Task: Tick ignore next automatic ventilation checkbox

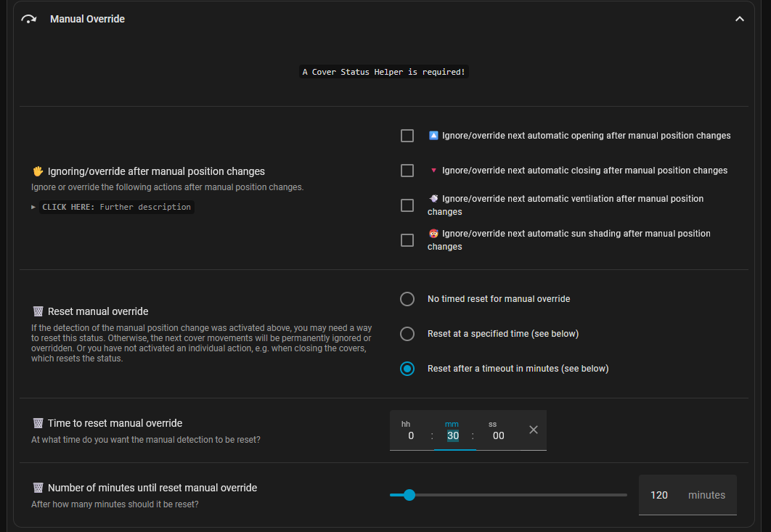Action: (x=407, y=205)
